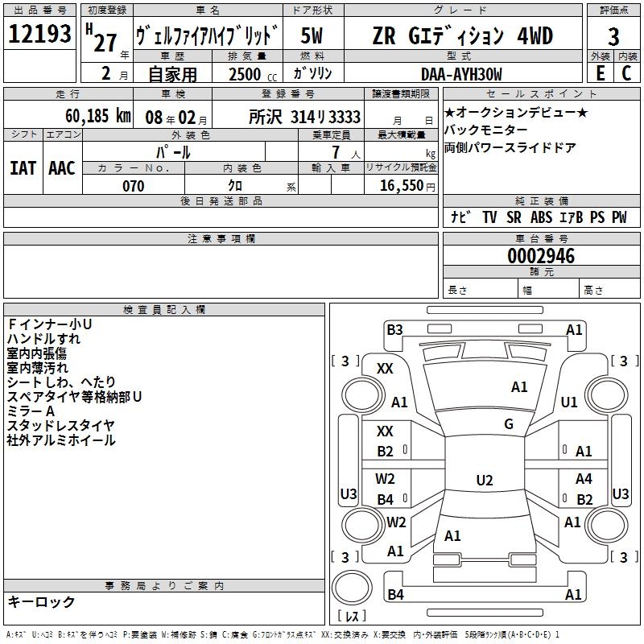The image size is (644, 644).
Task: Select the model code DAA-AYH30W
Action: (461, 74)
